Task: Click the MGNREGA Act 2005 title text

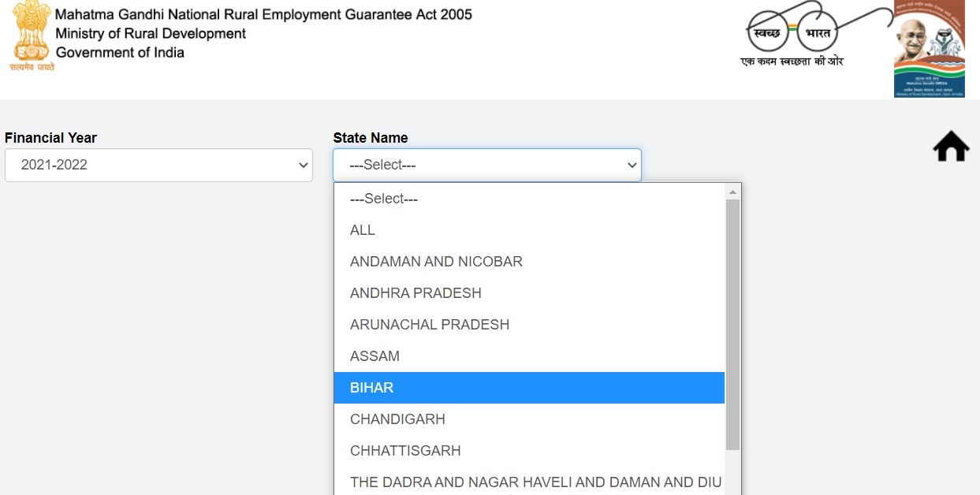Action: 263,15
